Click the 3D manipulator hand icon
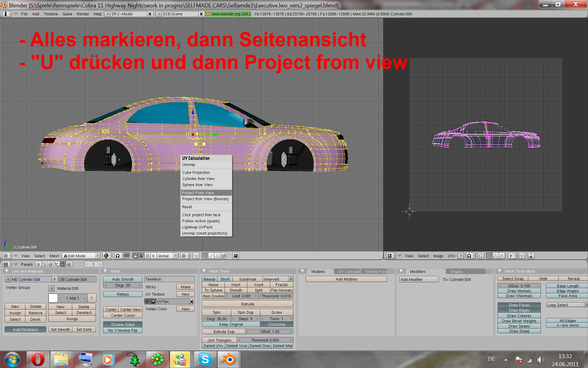588x368 pixels. point(135,256)
